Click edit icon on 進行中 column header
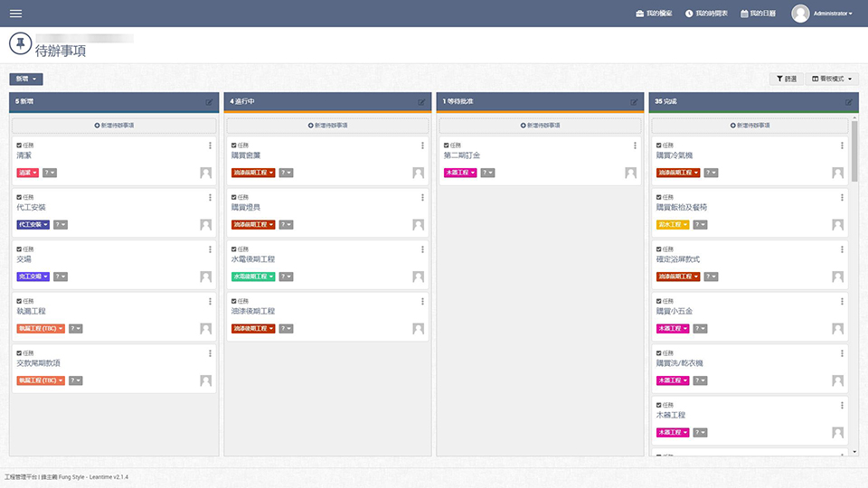The width and height of the screenshot is (868, 488). [421, 102]
